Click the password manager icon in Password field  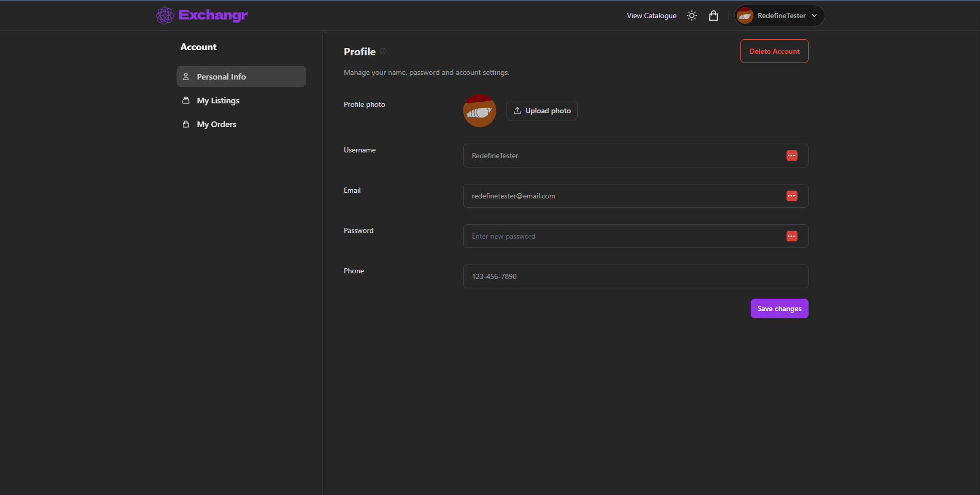coord(792,236)
